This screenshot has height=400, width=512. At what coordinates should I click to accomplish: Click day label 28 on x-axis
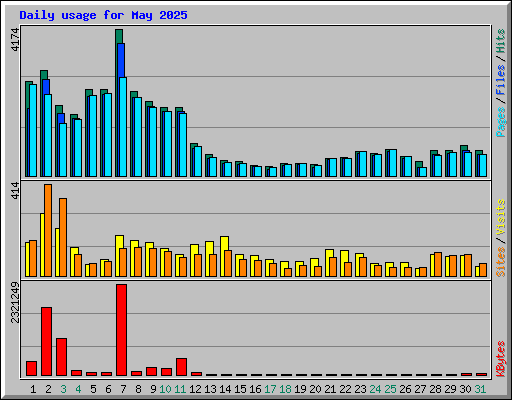(435, 389)
